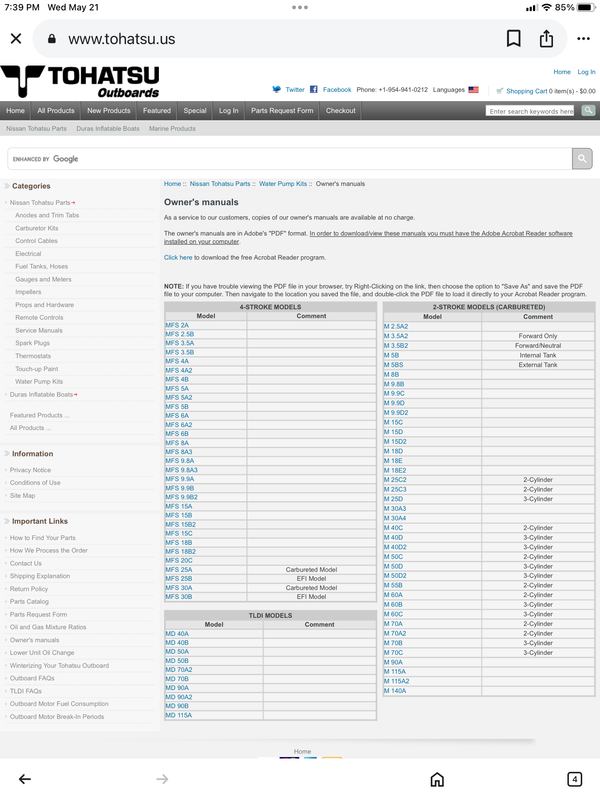Viewport: 600px width, 800px height.
Task: Click the Home item in nav bar
Action: click(15, 110)
